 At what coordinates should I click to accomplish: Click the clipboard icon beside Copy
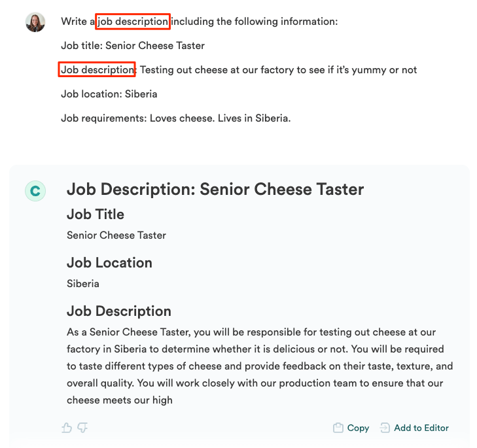tap(338, 428)
